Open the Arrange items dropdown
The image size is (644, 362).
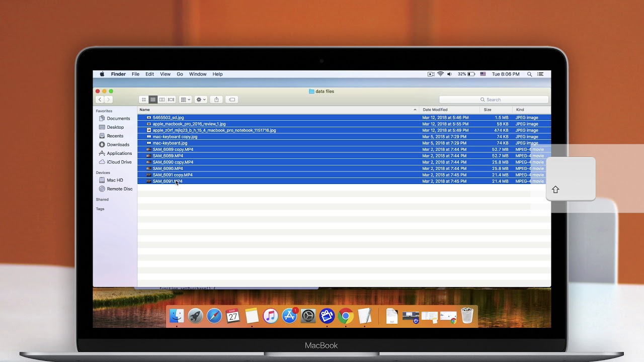tap(185, 100)
